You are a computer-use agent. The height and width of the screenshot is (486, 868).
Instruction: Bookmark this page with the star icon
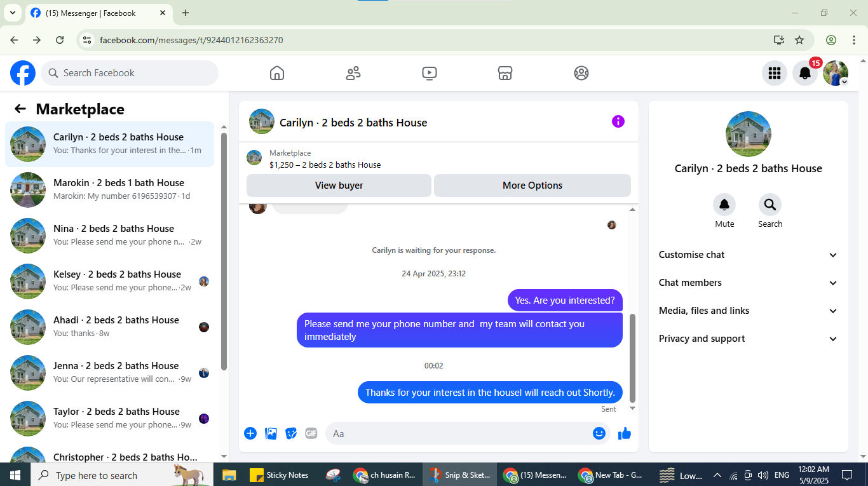[799, 40]
